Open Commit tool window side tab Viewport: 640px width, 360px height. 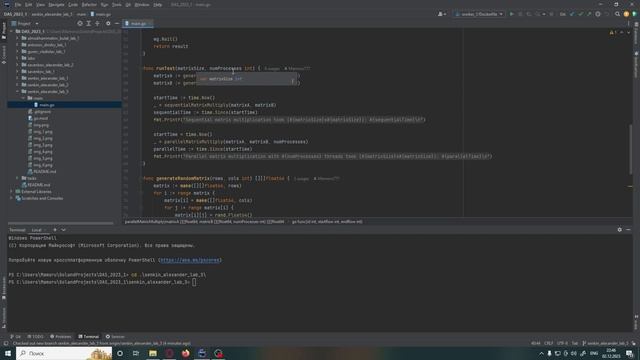[4, 55]
